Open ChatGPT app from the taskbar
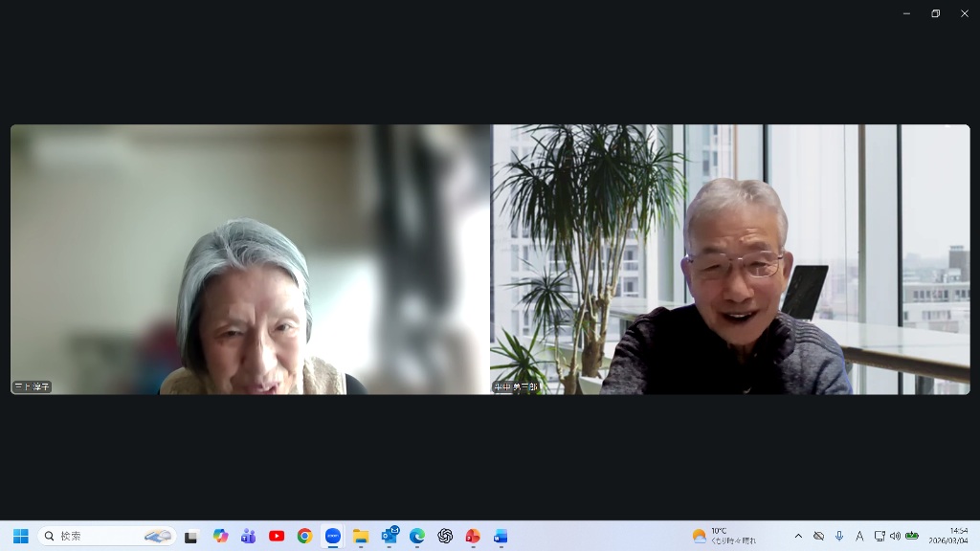 tap(445, 536)
